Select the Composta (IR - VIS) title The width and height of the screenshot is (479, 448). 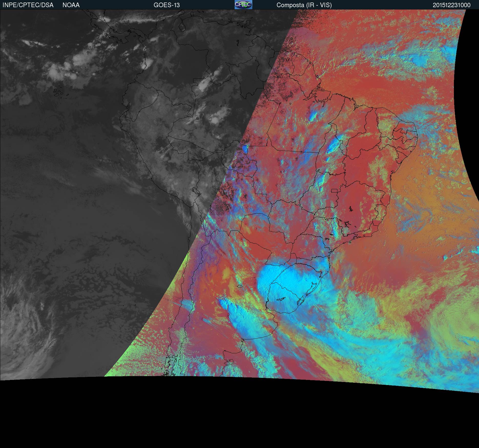(304, 5)
